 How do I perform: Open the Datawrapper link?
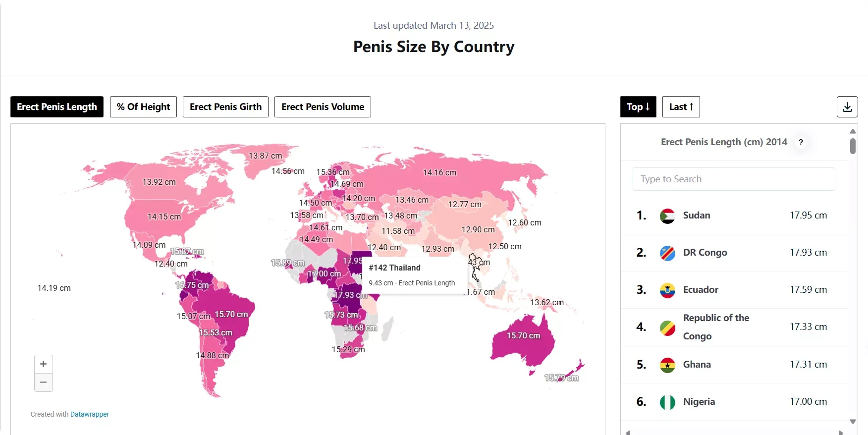pos(90,414)
